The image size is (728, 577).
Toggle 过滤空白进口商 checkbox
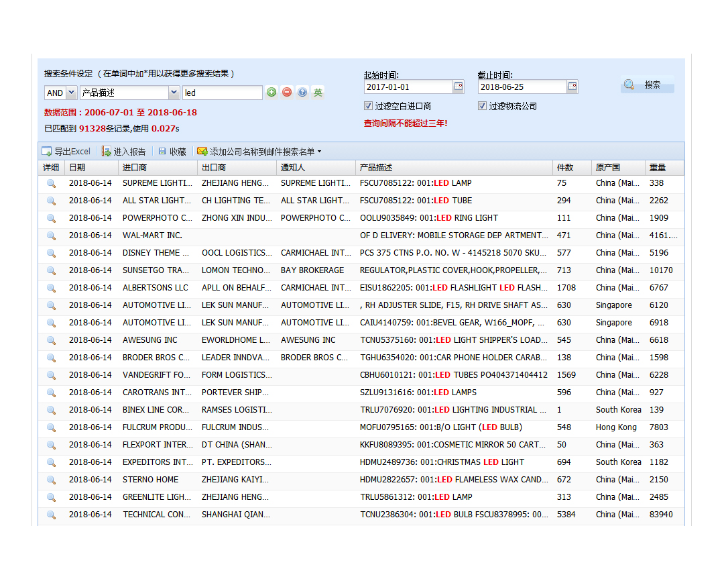pos(368,106)
